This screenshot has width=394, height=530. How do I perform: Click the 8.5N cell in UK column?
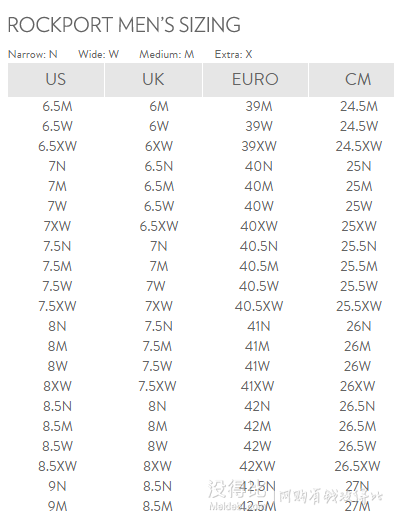pyautogui.click(x=158, y=486)
